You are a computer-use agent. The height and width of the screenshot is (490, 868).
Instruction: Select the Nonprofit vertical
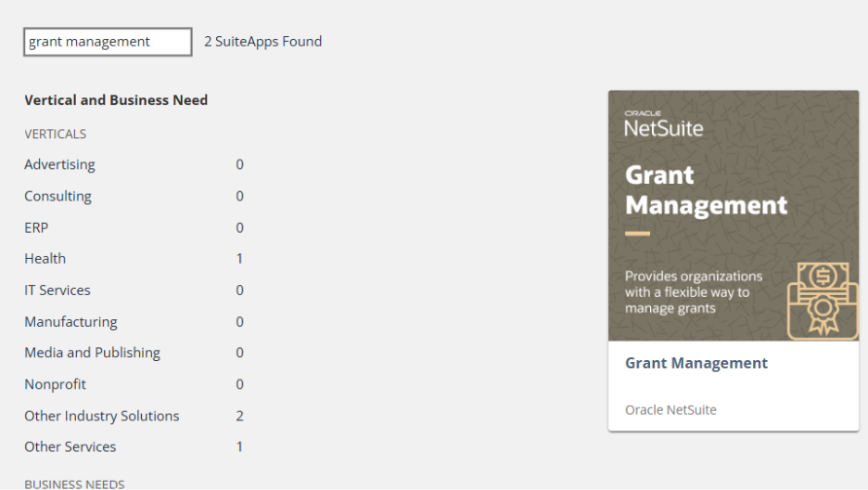click(56, 384)
